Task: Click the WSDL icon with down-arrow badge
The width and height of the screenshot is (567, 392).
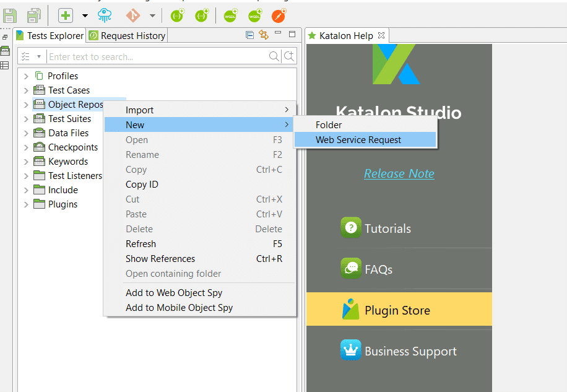Action: (254, 15)
